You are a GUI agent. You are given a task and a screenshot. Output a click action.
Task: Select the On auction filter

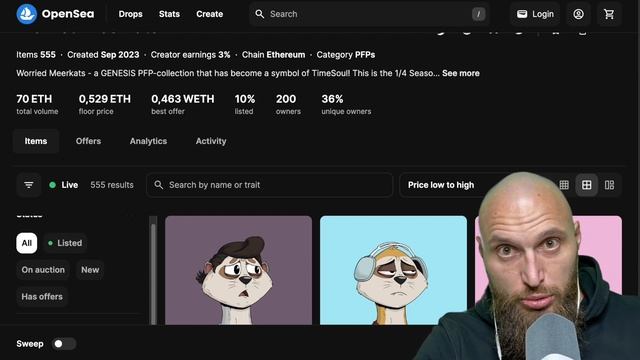click(43, 270)
